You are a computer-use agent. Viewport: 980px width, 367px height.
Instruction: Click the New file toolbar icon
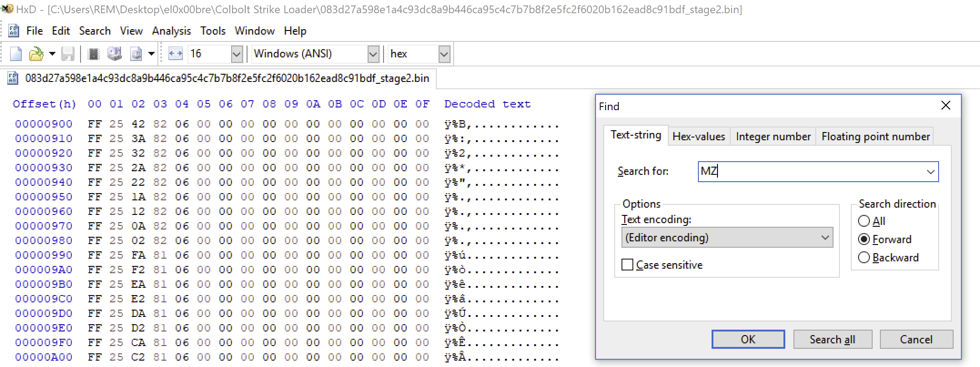pyautogui.click(x=16, y=54)
